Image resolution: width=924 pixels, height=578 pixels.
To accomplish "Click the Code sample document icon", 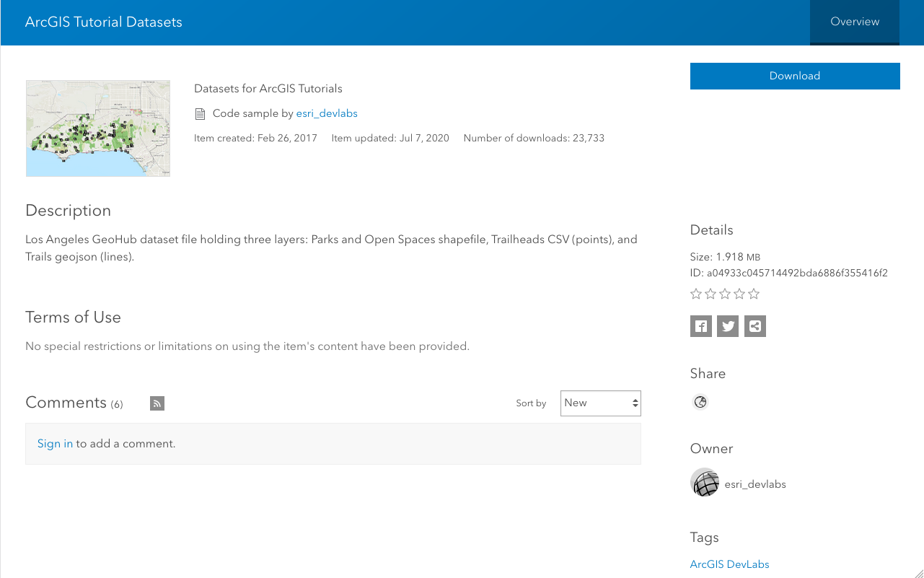I will point(201,114).
